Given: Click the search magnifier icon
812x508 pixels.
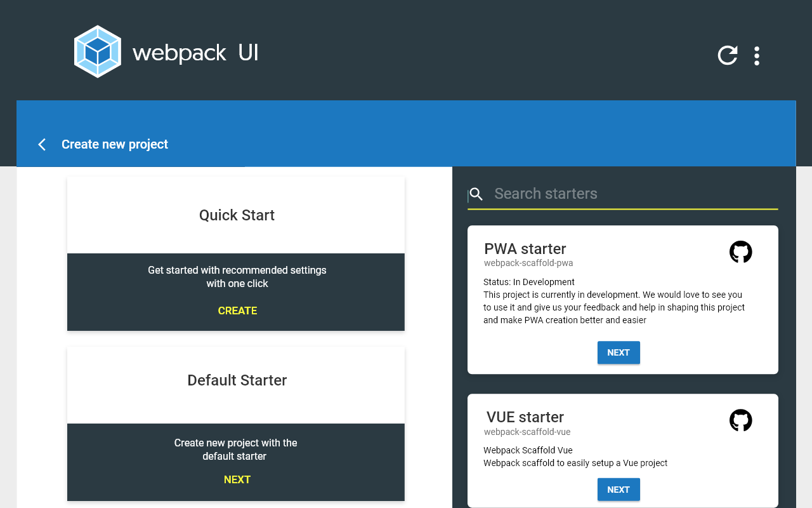Looking at the screenshot, I should pyautogui.click(x=476, y=194).
